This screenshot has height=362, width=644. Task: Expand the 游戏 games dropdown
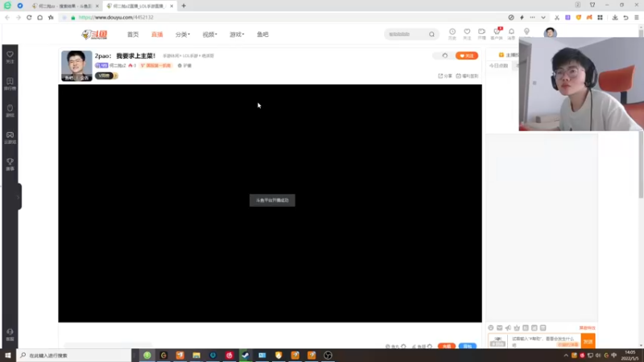[x=237, y=35]
